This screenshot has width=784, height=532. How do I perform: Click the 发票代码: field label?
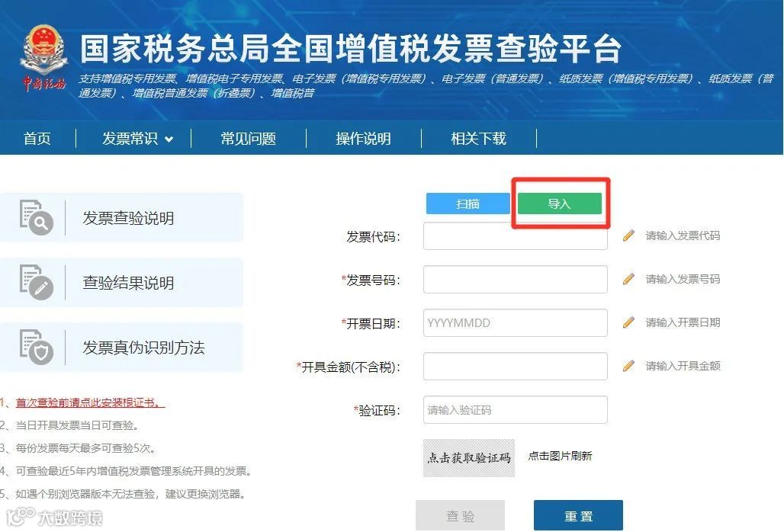point(374,237)
